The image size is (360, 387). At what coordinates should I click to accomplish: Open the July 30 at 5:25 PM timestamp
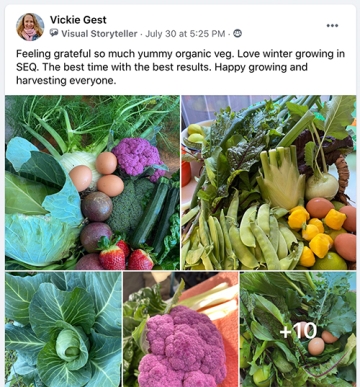pos(185,34)
